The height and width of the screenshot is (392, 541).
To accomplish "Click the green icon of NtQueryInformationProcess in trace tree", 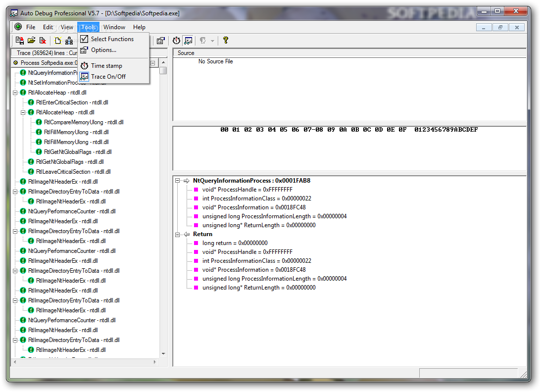I will [23, 73].
